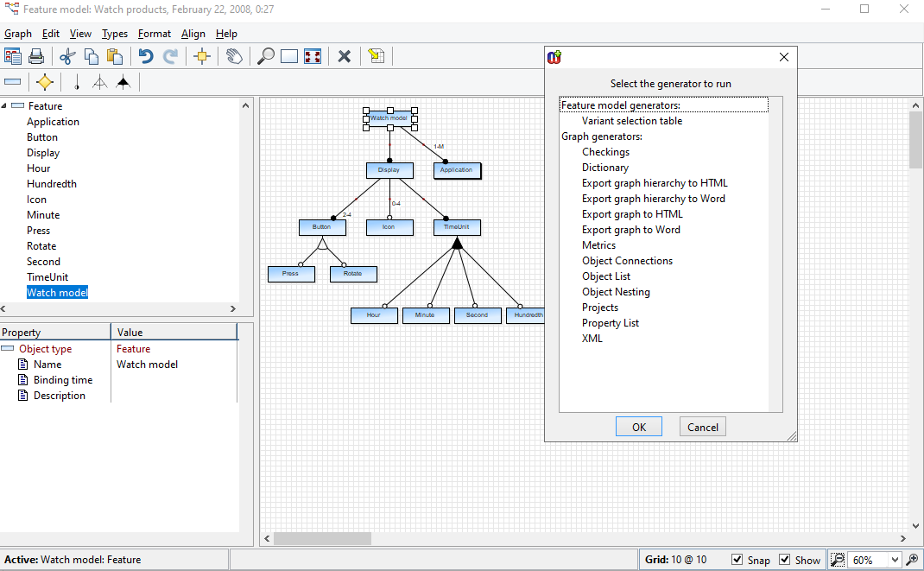Click the Undo arrow icon
Screen dimensions: 924x571
[x=146, y=56]
